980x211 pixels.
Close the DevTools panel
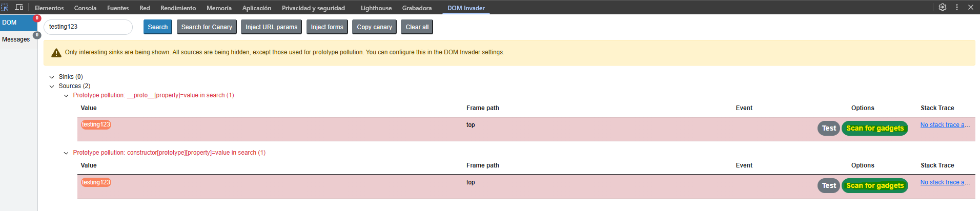click(x=970, y=7)
